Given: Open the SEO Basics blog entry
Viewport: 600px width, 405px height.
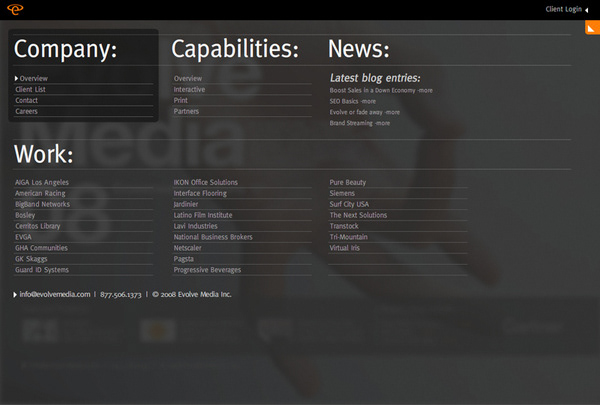Looking at the screenshot, I should click(x=352, y=101).
